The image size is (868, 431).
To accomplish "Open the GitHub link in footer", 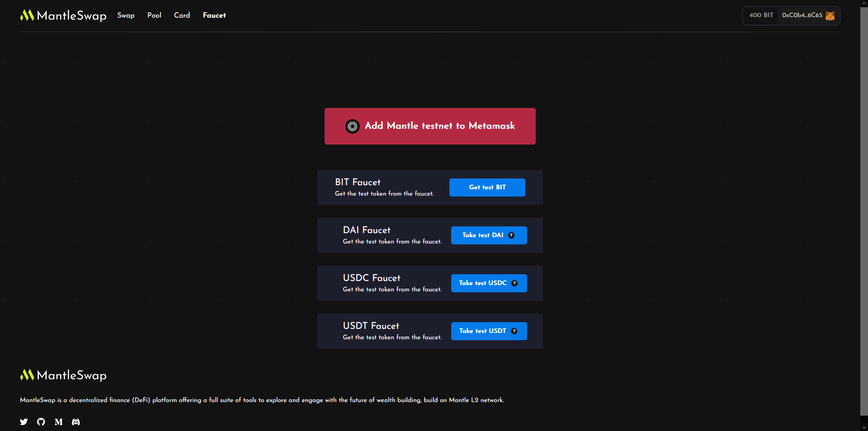I will click(x=41, y=422).
